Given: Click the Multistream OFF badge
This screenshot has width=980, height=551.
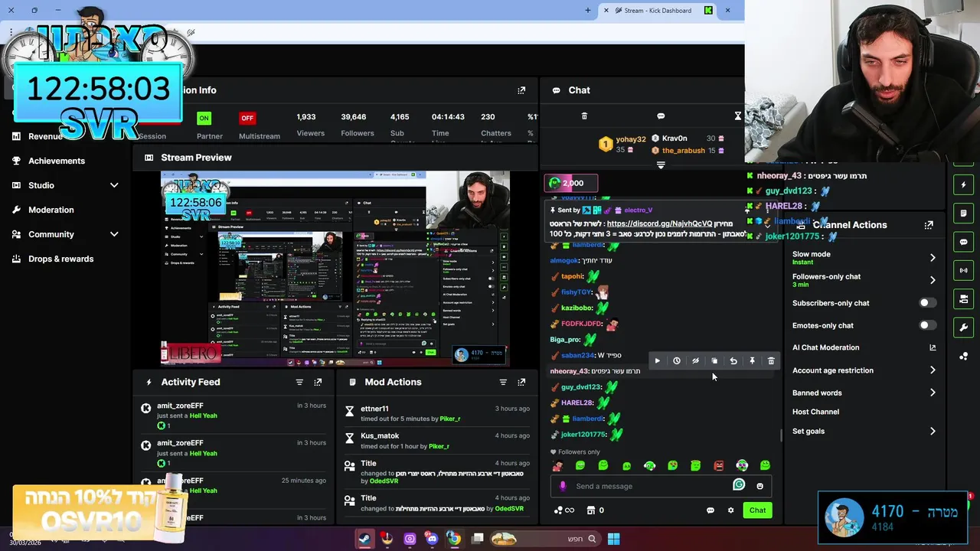Looking at the screenshot, I should point(247,118).
